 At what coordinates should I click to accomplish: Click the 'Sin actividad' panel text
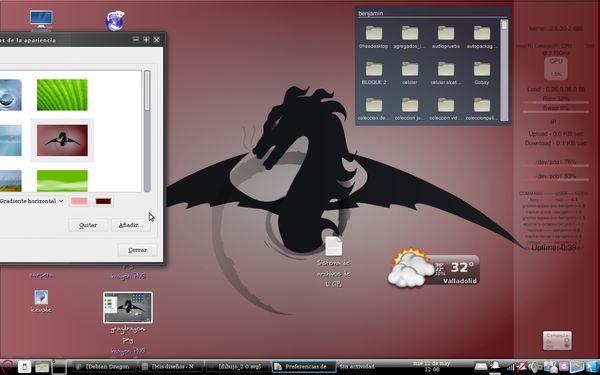(x=357, y=367)
